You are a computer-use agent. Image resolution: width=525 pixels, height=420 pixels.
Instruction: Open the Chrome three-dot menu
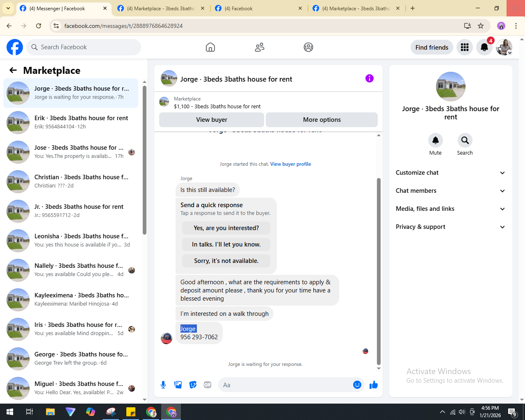point(516,26)
